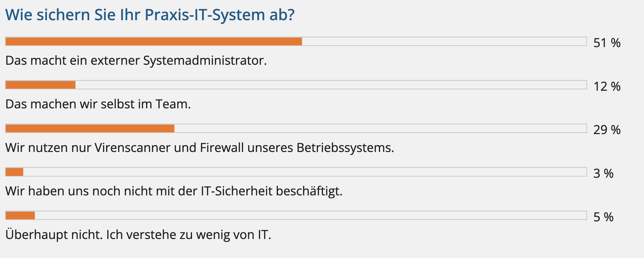Click the '51 %' percentage label
The image size is (644, 258).
click(x=607, y=43)
